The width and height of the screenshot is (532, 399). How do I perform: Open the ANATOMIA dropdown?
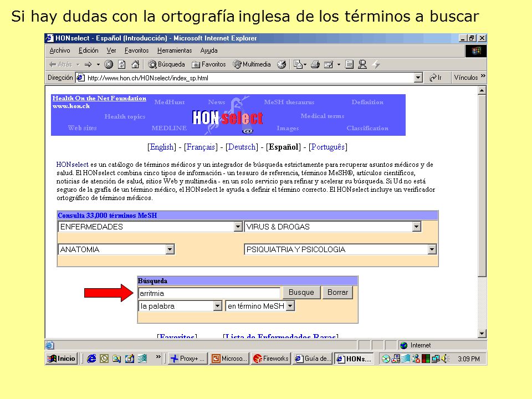[x=116, y=249]
